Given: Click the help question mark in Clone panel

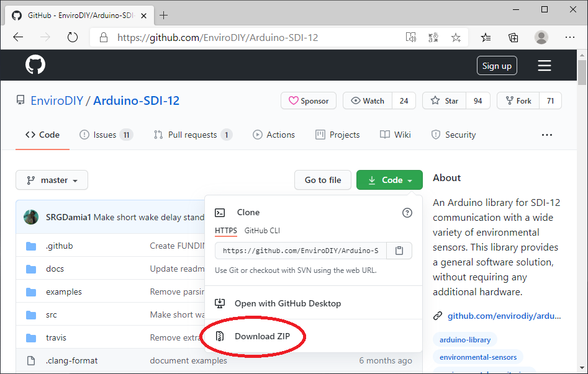Looking at the screenshot, I should (407, 213).
